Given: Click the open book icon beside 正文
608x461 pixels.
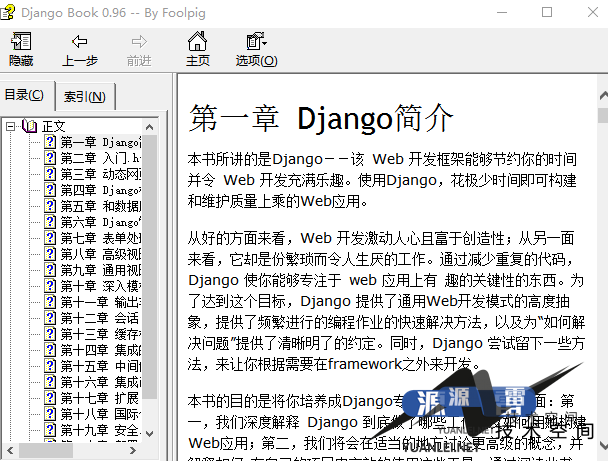Looking at the screenshot, I should [x=29, y=126].
